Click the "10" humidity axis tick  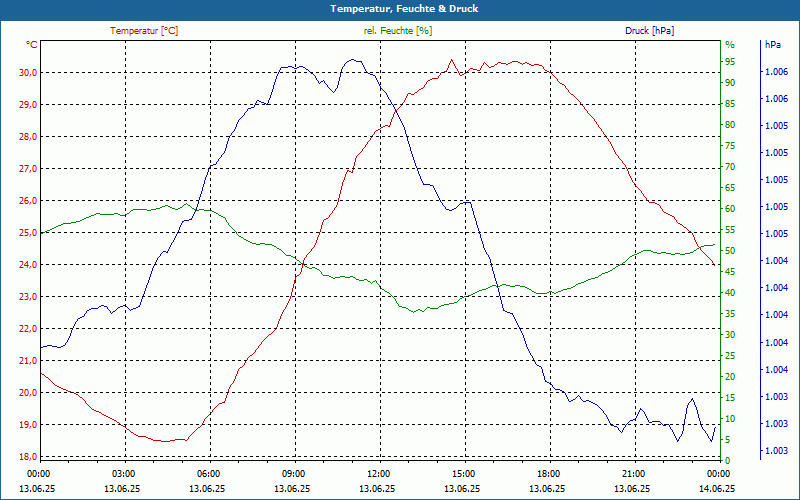click(x=730, y=419)
